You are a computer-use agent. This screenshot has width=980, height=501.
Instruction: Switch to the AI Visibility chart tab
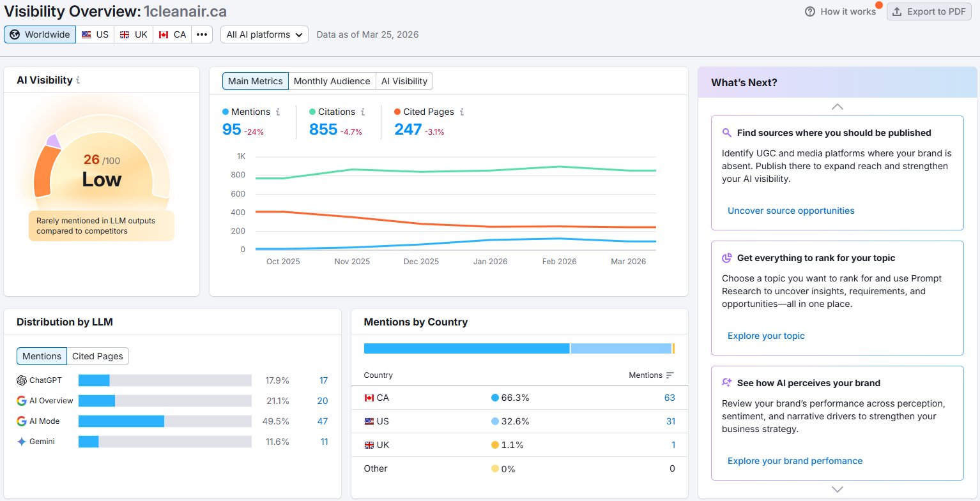pos(404,81)
